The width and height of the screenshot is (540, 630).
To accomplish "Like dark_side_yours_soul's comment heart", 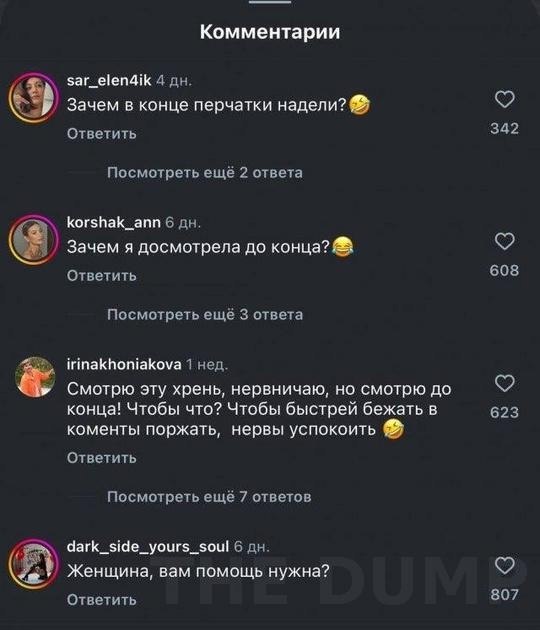I will (x=505, y=565).
